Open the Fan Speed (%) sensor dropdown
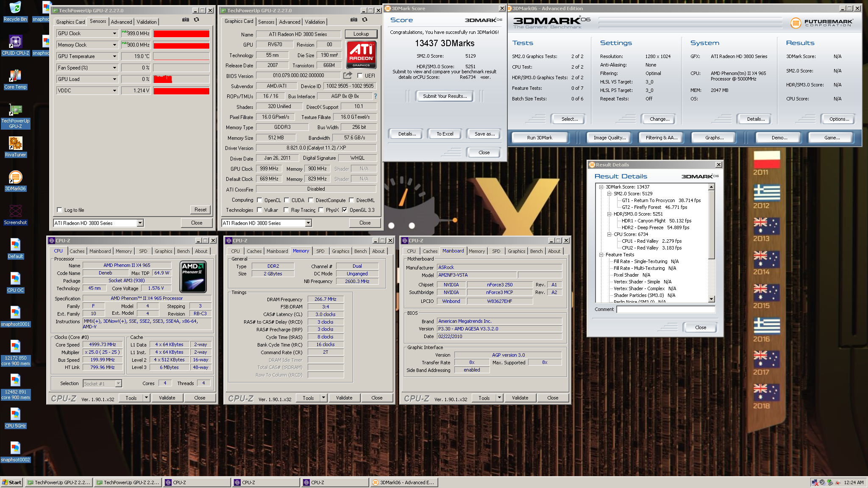The height and width of the screenshot is (488, 868). point(114,68)
